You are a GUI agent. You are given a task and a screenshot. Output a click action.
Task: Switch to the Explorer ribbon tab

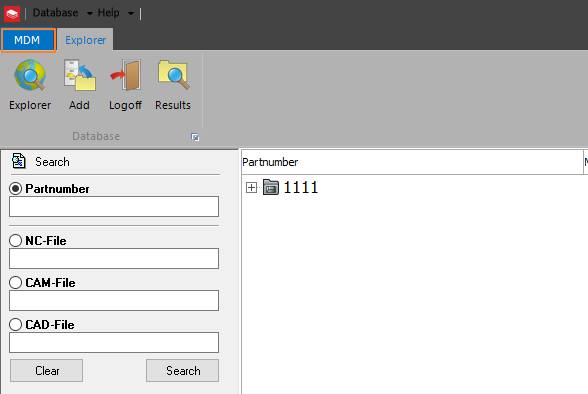click(85, 40)
